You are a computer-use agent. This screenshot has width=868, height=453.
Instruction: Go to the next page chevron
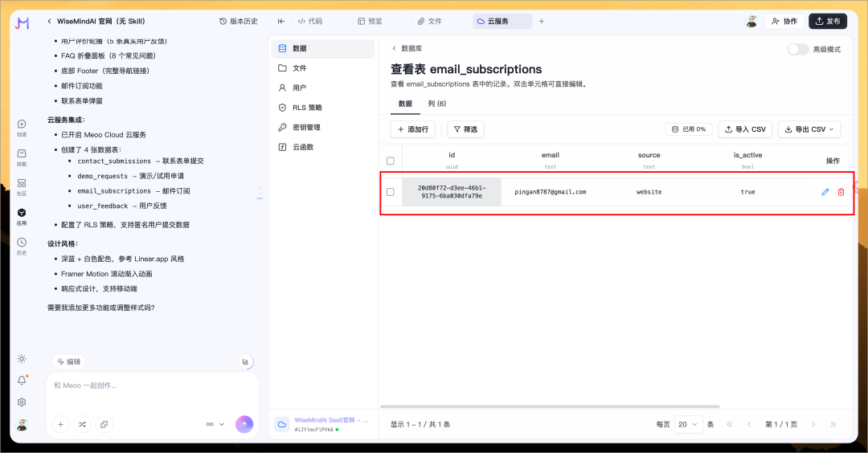(x=813, y=424)
